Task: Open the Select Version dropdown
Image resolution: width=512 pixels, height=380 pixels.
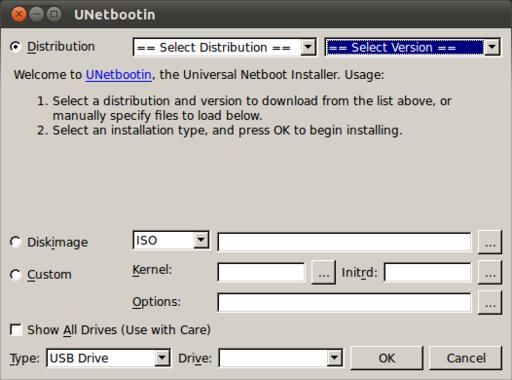Action: (412, 47)
